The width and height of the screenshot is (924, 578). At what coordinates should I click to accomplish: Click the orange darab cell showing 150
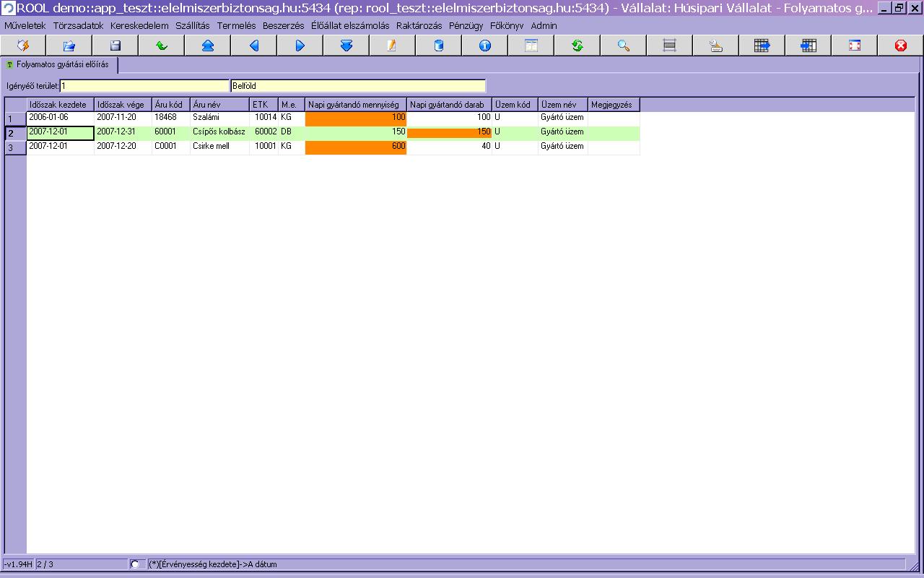click(450, 133)
